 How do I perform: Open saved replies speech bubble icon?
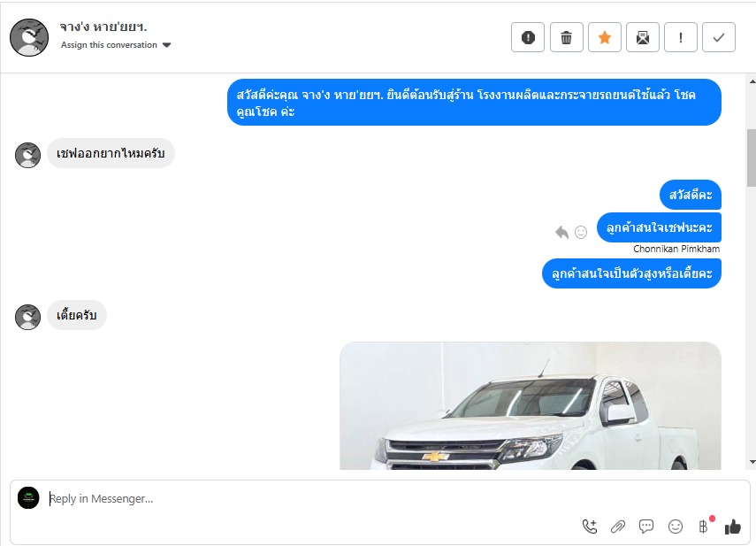[646, 527]
